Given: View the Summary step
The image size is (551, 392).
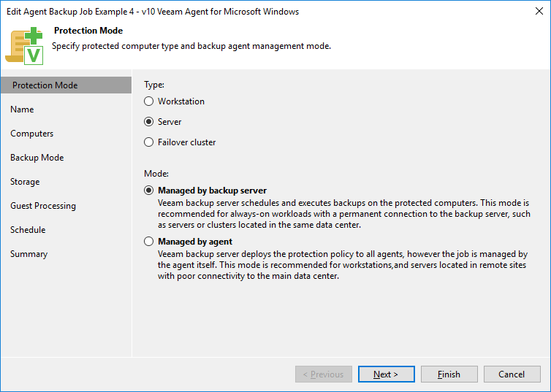Looking at the screenshot, I should (28, 254).
